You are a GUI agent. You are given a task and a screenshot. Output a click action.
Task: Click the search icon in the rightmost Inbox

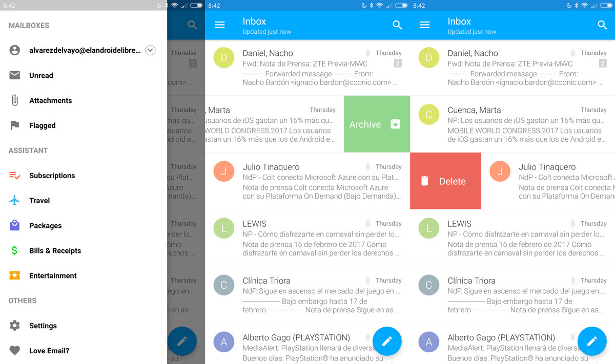(602, 25)
